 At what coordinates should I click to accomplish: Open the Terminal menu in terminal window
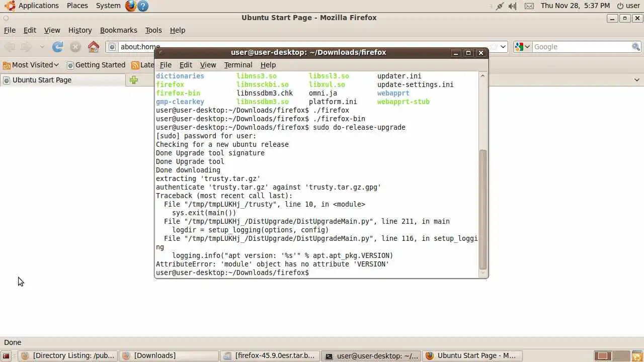click(238, 65)
